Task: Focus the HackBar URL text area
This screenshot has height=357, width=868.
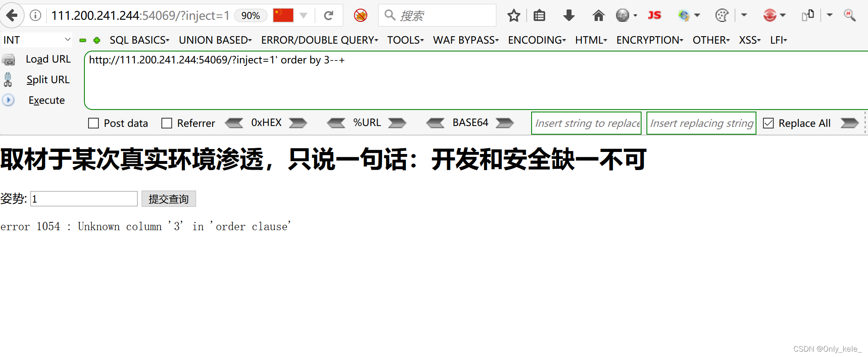Action: coord(476,80)
